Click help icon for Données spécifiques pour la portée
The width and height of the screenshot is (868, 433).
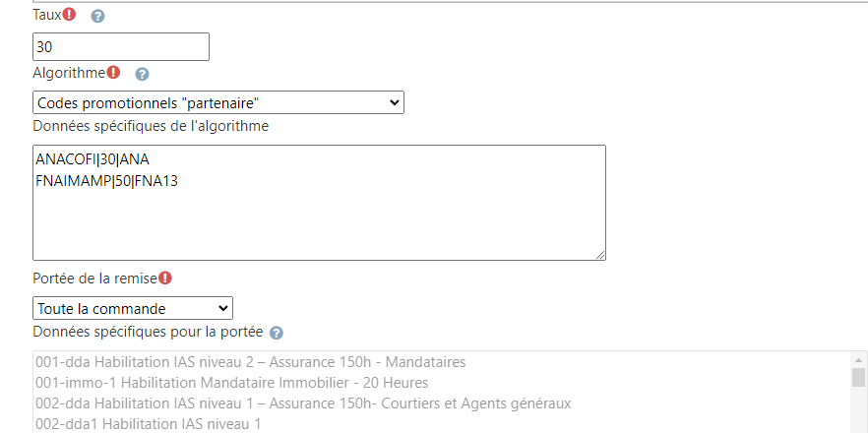tap(277, 333)
